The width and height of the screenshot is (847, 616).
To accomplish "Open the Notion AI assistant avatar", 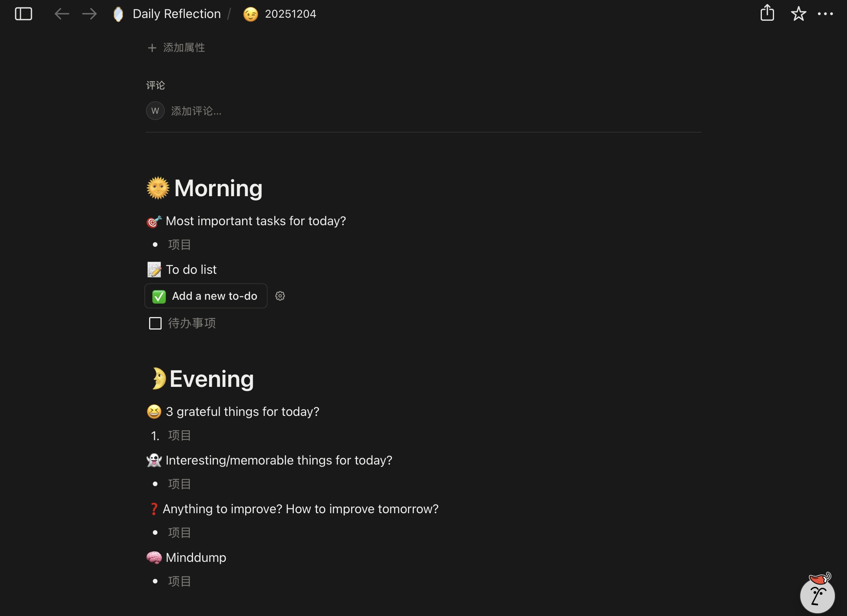I will pyautogui.click(x=818, y=594).
